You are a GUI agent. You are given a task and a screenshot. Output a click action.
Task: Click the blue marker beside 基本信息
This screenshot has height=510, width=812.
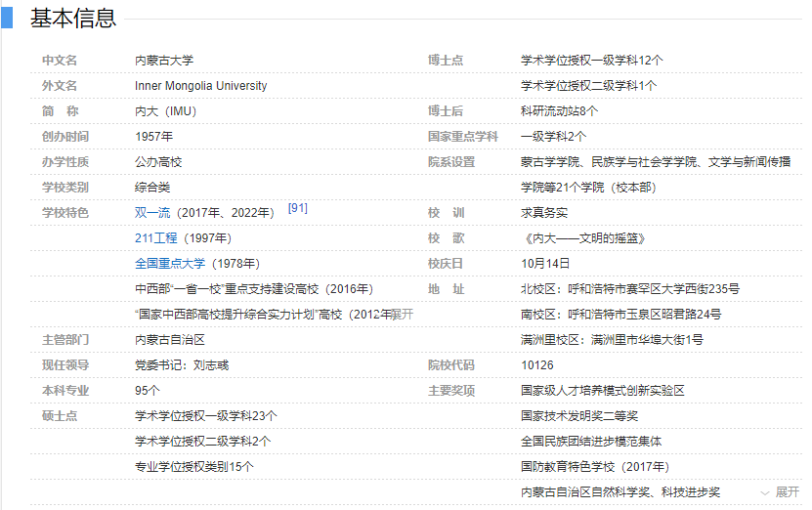[x=7, y=18]
